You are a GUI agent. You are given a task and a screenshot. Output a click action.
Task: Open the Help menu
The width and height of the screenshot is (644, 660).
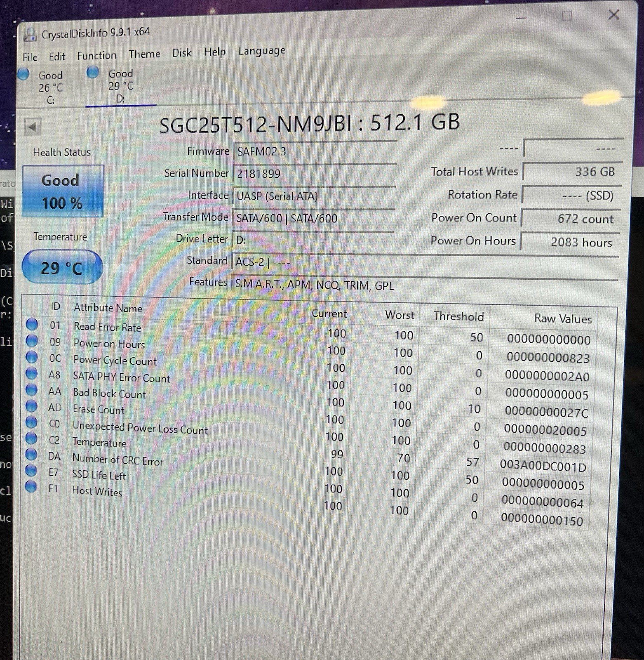click(215, 52)
